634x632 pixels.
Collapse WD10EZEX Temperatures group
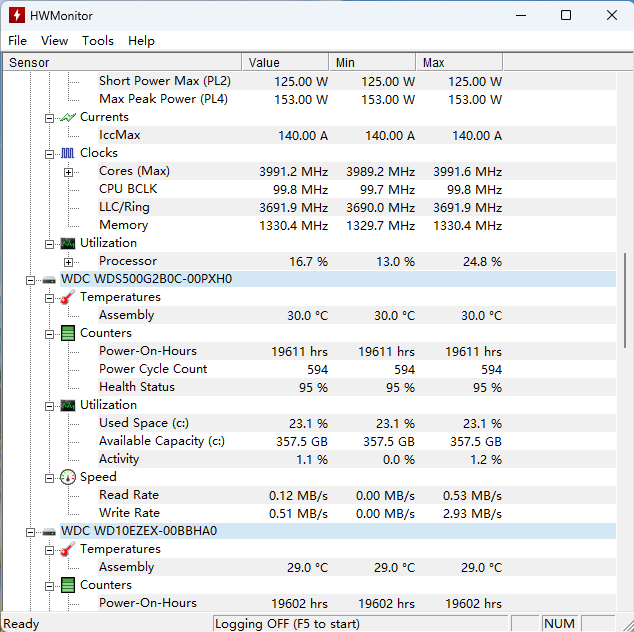tap(49, 550)
